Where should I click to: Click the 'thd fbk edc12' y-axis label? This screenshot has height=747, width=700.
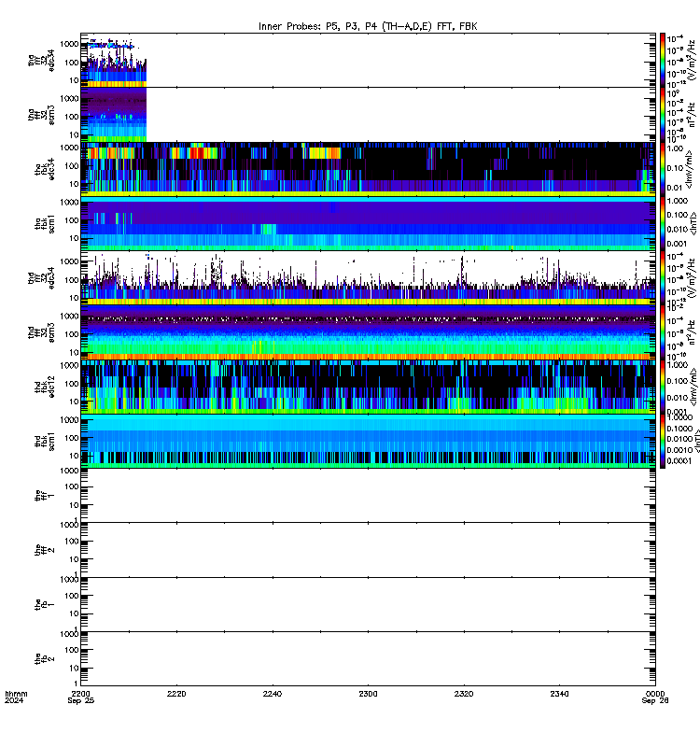coord(45,387)
